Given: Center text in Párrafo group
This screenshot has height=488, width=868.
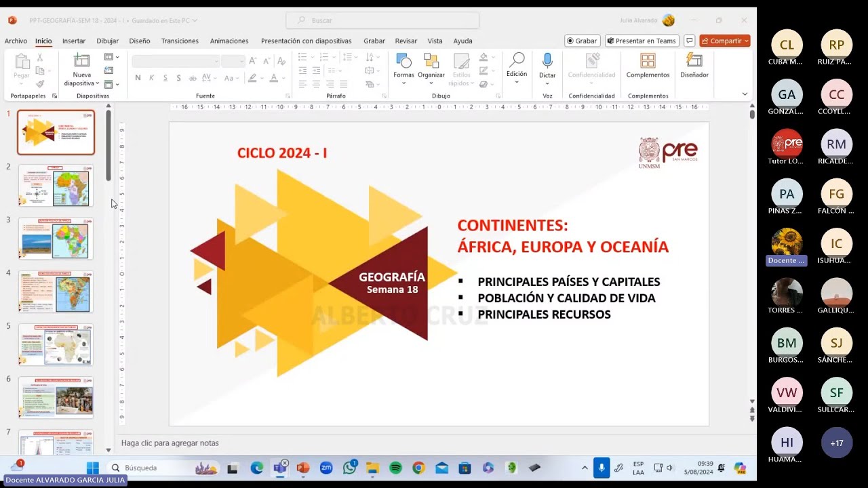Looking at the screenshot, I should point(316,84).
